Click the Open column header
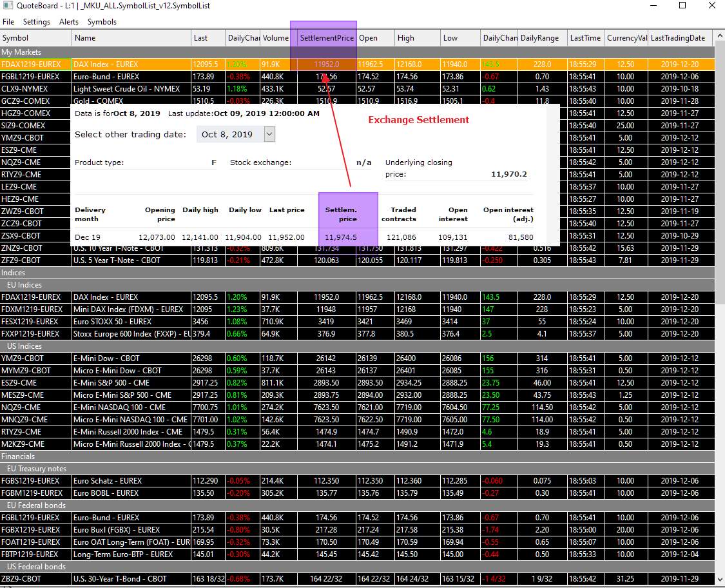725x588 pixels. [375, 38]
